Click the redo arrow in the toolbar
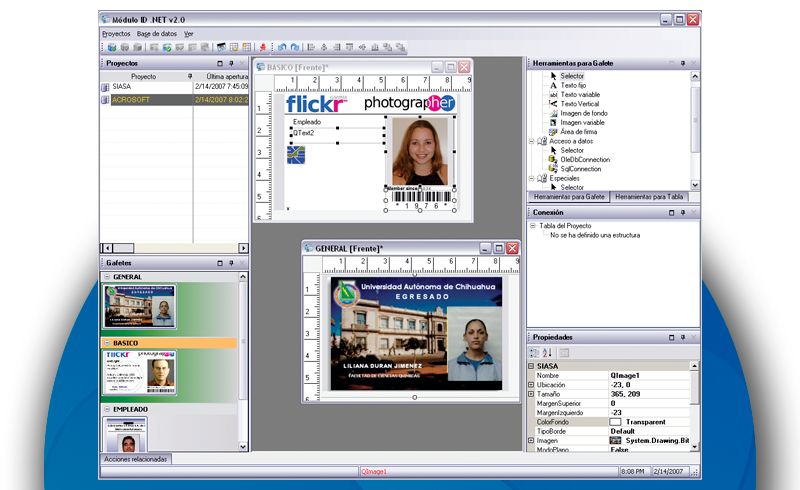The height and width of the screenshot is (490, 800). pos(295,47)
